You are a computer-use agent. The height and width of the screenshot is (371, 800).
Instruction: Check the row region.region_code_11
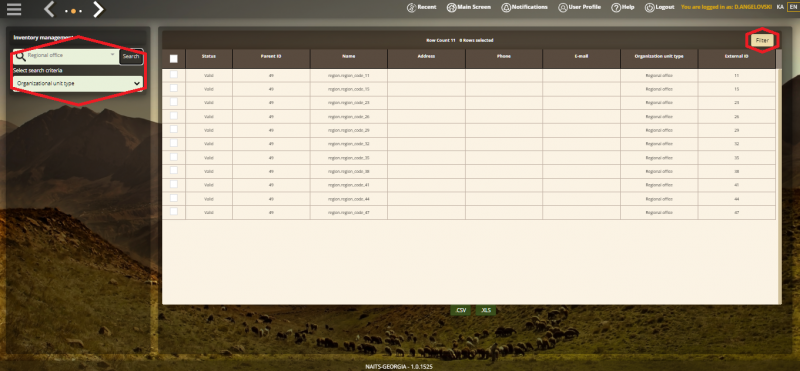pos(173,75)
